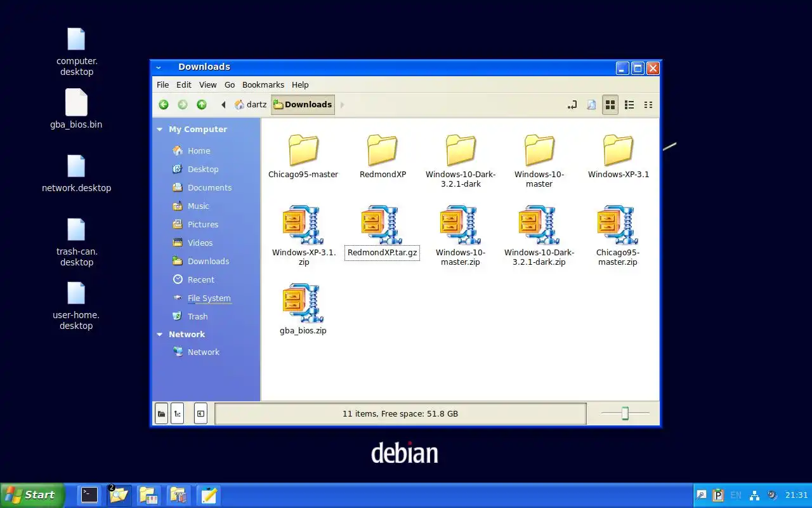Open the Go menu
Image resolution: width=812 pixels, height=508 pixels.
pyautogui.click(x=230, y=85)
